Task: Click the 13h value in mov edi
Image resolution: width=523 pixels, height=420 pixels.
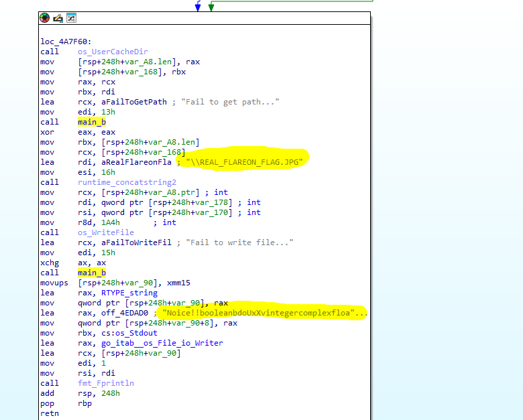Action: click(108, 112)
